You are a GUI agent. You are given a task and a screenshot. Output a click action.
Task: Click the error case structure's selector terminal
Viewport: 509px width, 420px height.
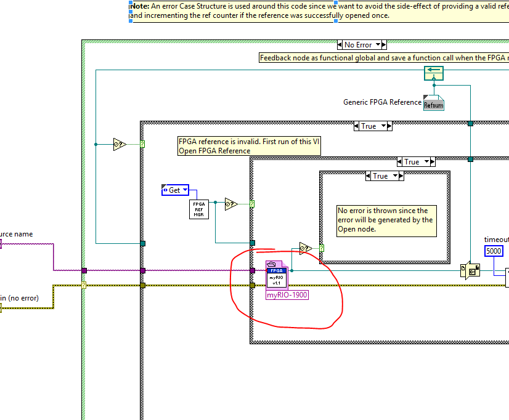[x=84, y=285]
